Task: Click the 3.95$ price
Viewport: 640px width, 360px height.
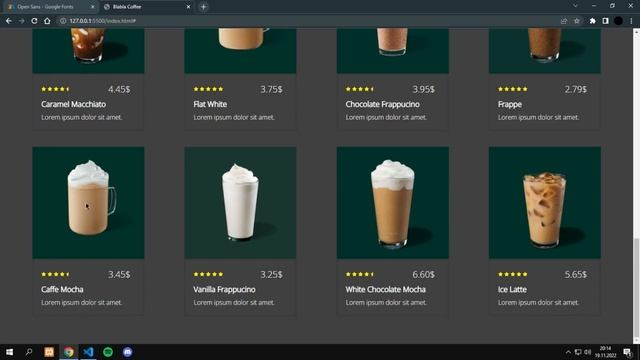Action: click(424, 89)
